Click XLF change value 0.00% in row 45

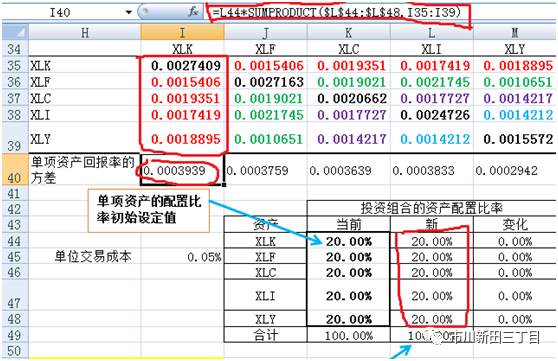(515, 257)
